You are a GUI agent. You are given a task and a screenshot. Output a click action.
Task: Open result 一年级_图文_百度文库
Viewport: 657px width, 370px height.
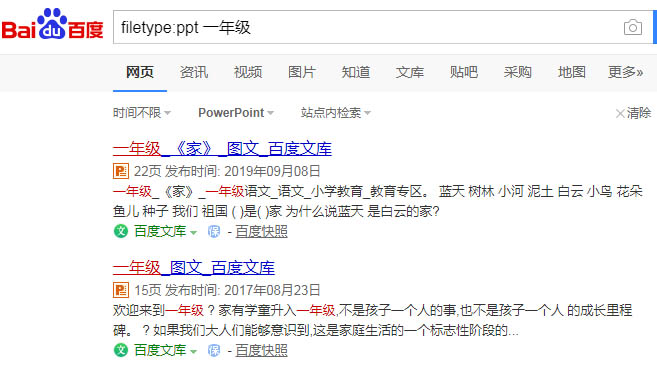tap(194, 268)
